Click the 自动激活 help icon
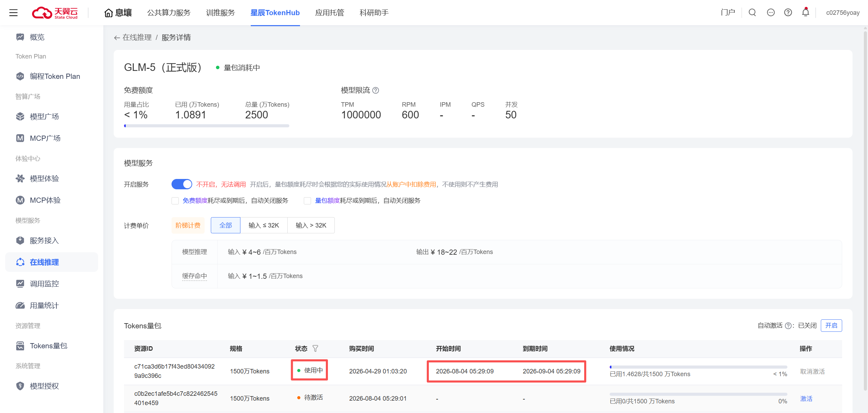This screenshot has height=413, width=868. [x=788, y=326]
